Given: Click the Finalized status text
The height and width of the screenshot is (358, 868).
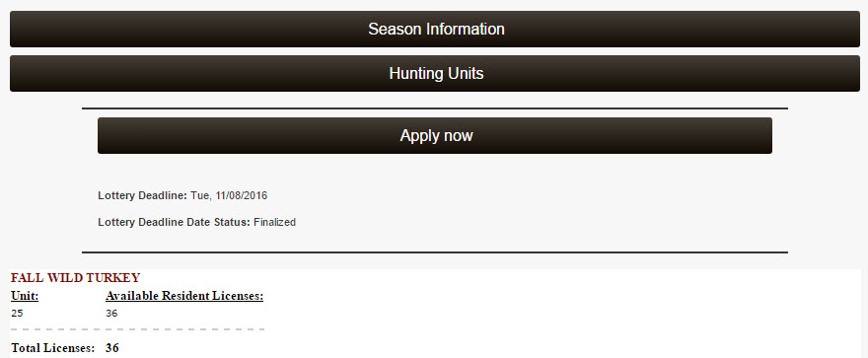Looking at the screenshot, I should coord(274,223).
